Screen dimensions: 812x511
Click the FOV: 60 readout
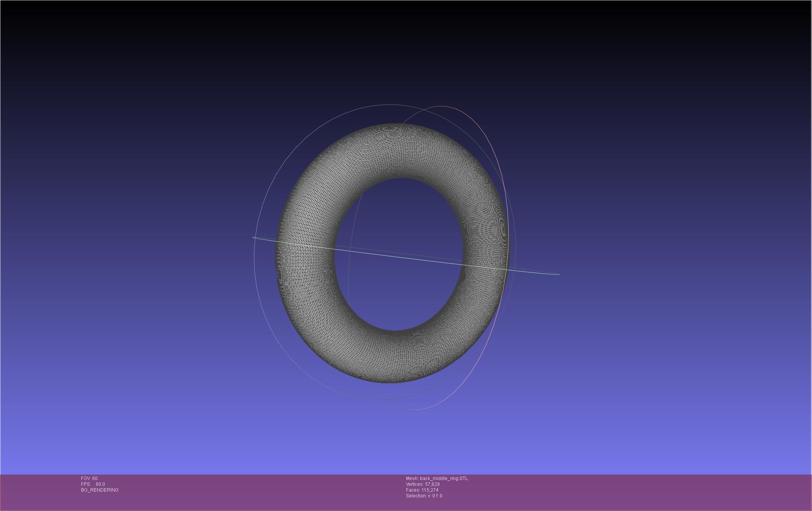tap(89, 478)
